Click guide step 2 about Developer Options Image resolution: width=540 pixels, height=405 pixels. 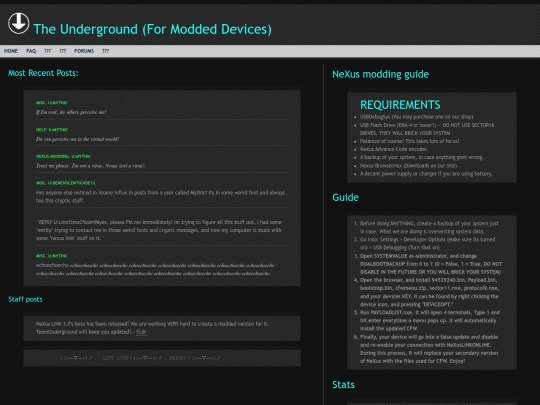[x=427, y=243]
